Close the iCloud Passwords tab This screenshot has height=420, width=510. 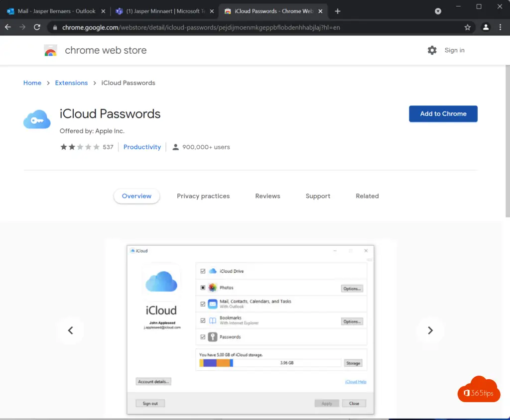click(x=320, y=11)
